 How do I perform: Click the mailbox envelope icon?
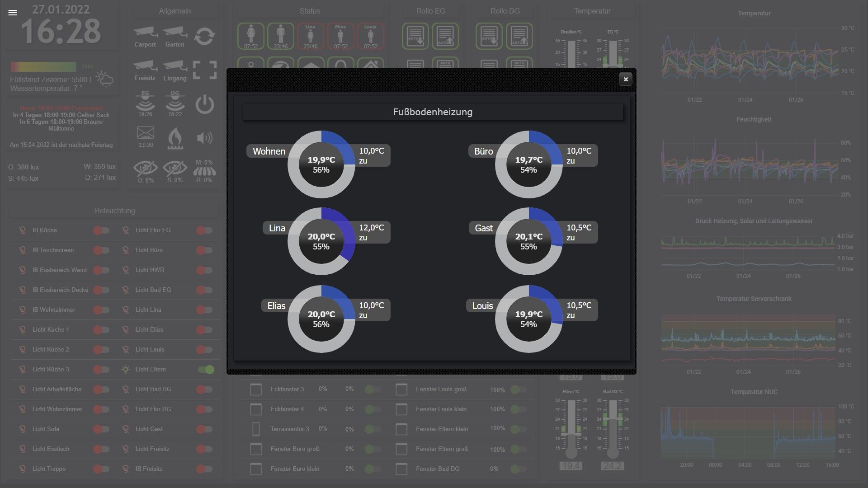click(x=146, y=133)
